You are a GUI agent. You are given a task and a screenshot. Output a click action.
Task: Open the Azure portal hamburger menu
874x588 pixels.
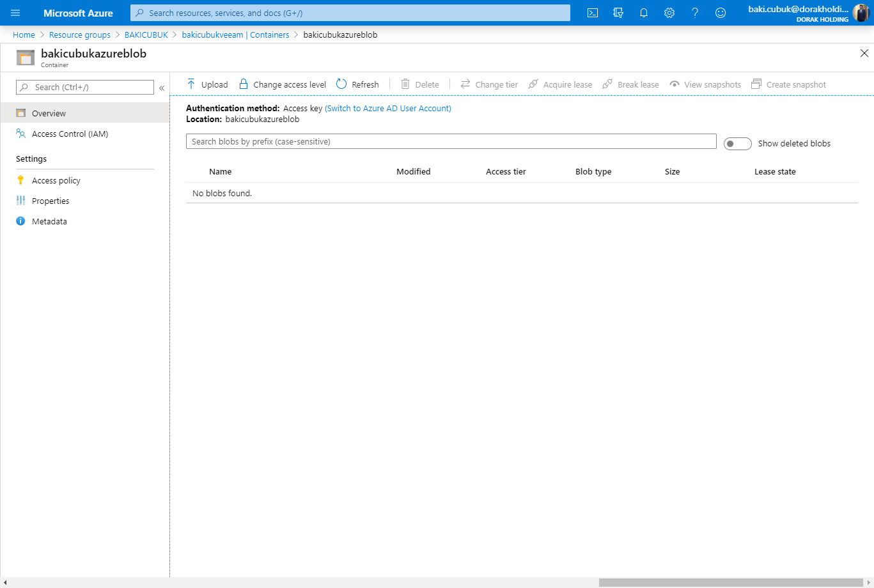[15, 13]
